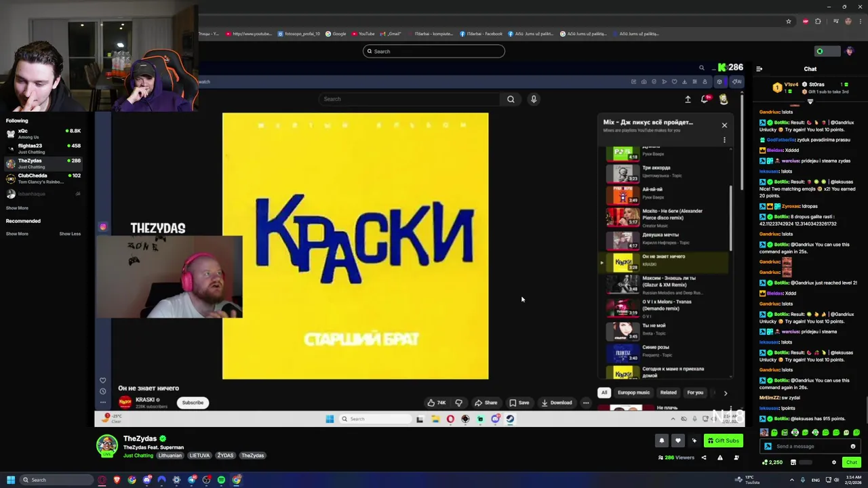The image size is (868, 488).
Task: Click the Save button under the video
Action: click(x=519, y=403)
